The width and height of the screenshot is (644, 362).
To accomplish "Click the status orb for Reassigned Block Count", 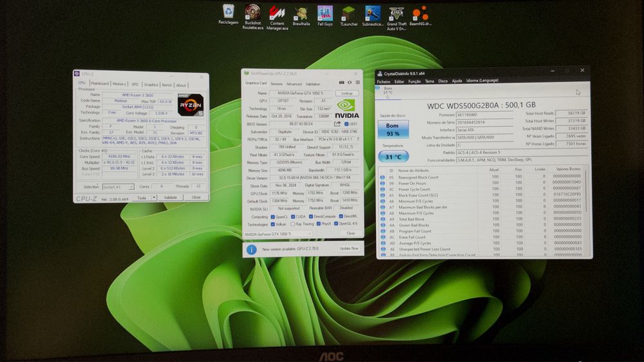I will (383, 178).
